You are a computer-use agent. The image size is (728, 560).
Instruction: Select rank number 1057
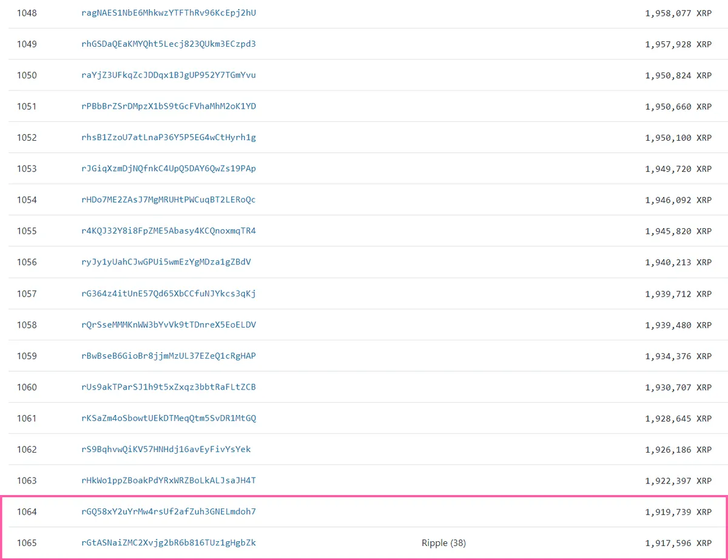point(27,294)
